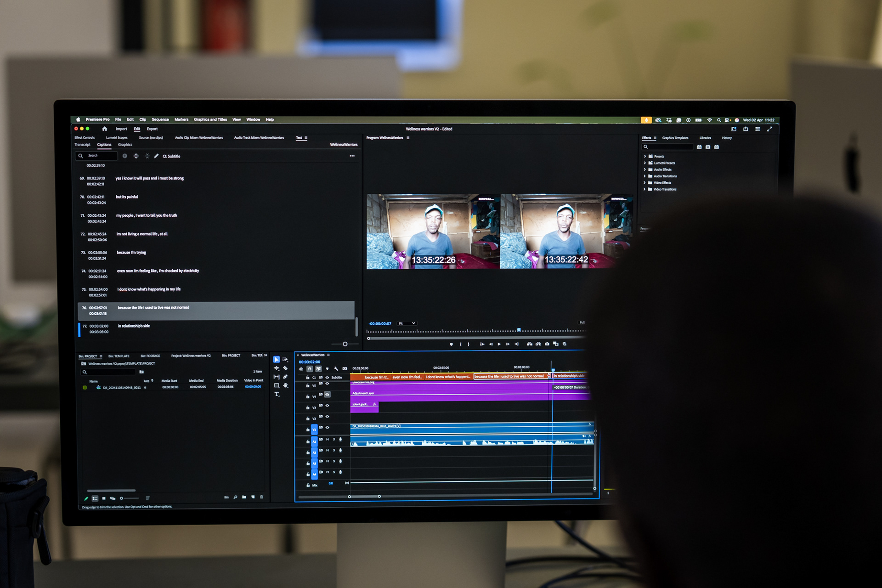
Task: Switch to the Transcript tab
Action: click(83, 145)
